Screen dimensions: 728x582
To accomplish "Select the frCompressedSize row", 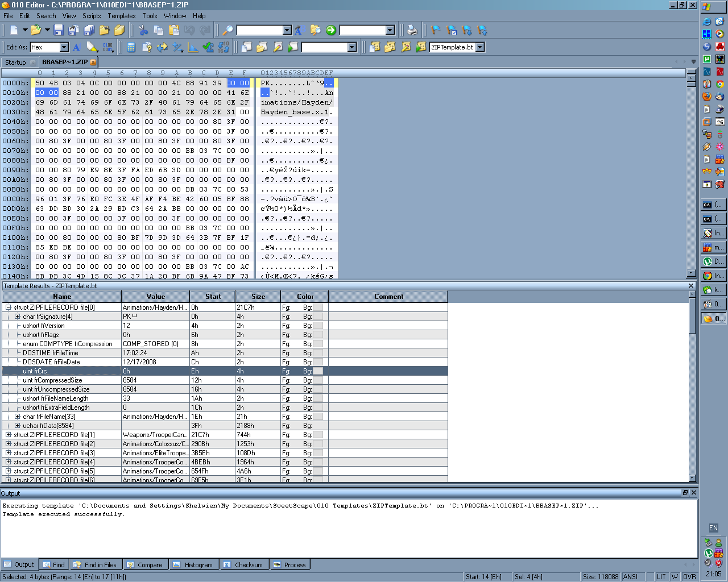I will (x=52, y=380).
